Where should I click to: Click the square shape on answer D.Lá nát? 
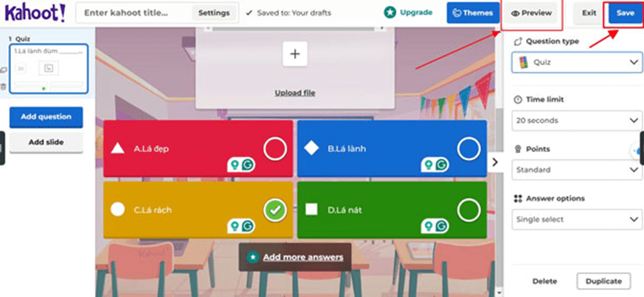pyautogui.click(x=311, y=210)
